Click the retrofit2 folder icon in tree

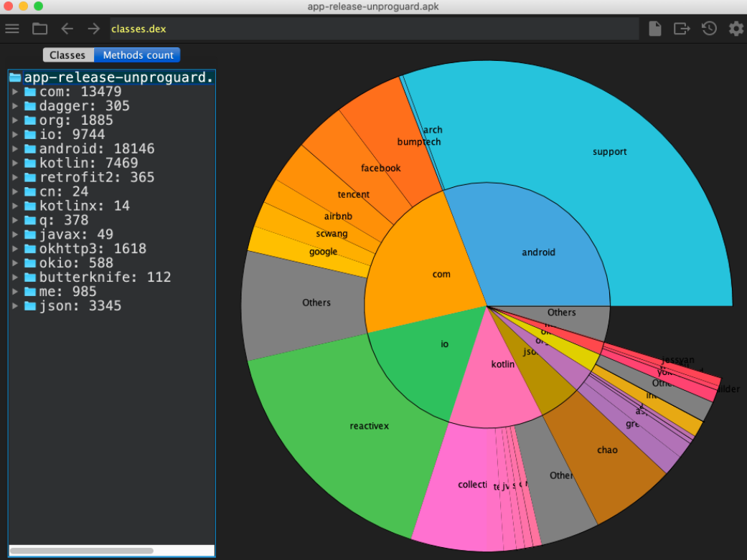pos(30,177)
